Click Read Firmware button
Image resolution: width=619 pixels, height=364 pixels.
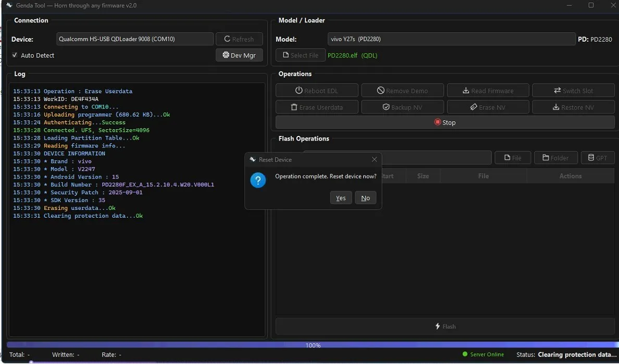[x=488, y=91]
